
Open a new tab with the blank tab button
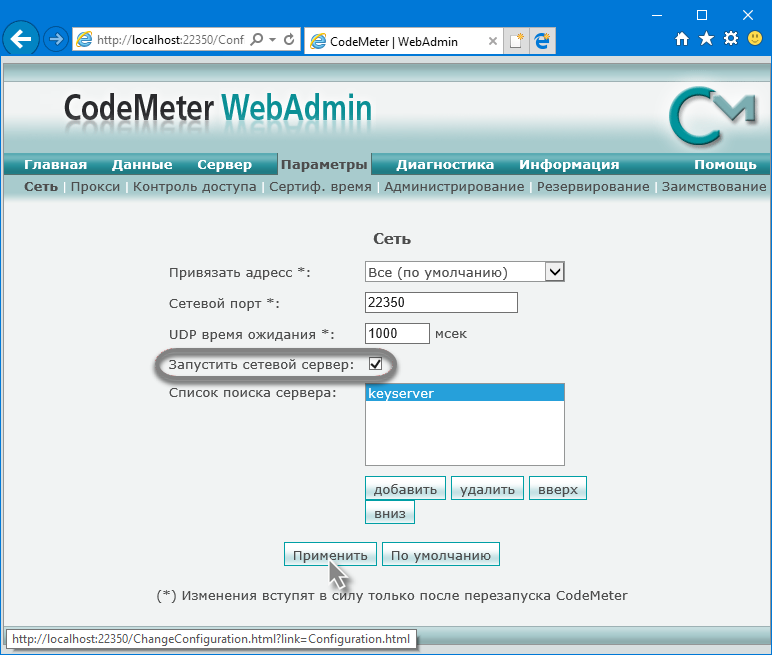coord(516,41)
